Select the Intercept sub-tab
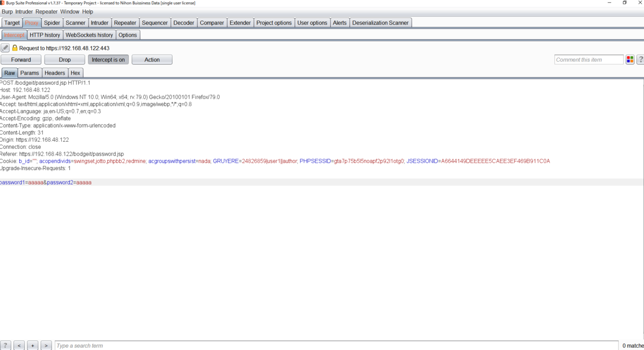 coord(14,35)
